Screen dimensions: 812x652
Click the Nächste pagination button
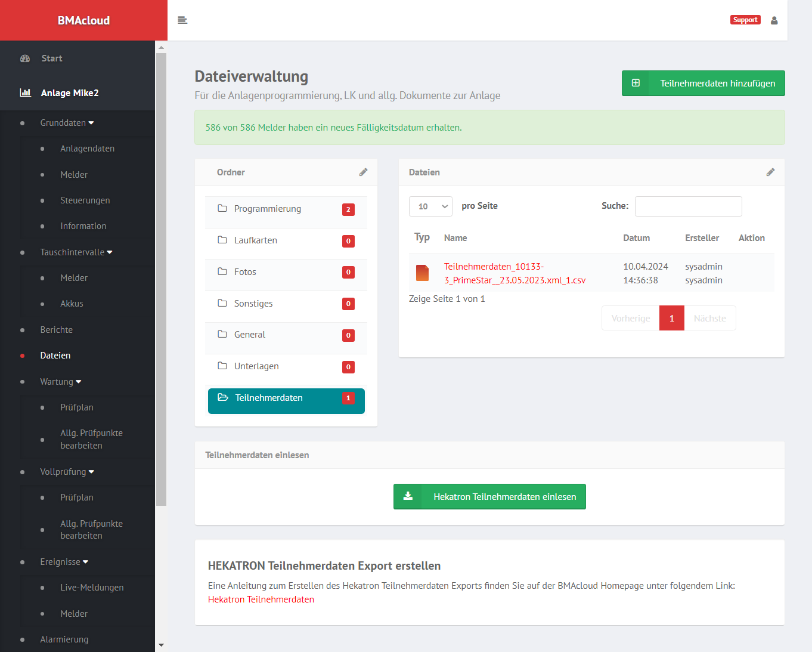[710, 318]
